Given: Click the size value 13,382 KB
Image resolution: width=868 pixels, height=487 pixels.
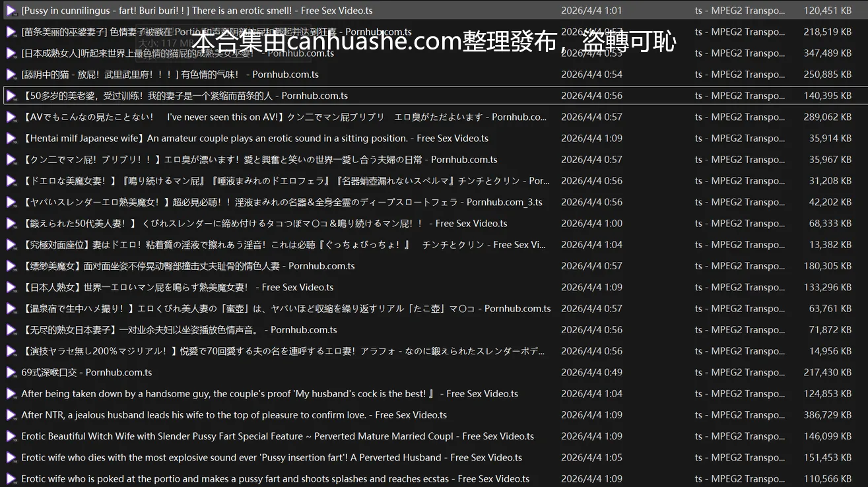Looking at the screenshot, I should point(830,245).
